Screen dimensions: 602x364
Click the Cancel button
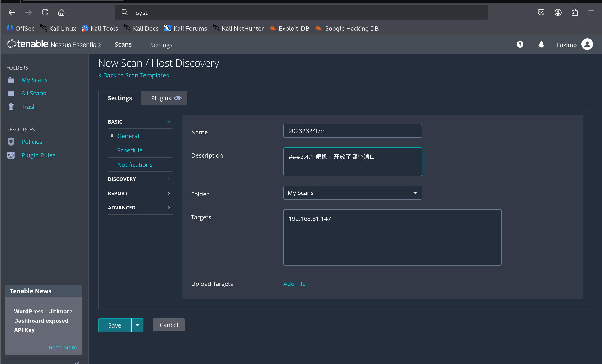pyautogui.click(x=169, y=325)
